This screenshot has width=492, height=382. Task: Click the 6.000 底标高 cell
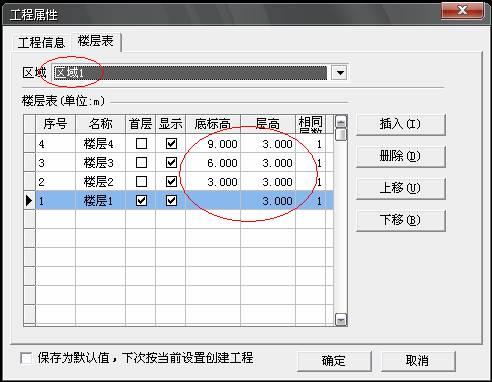(213, 163)
